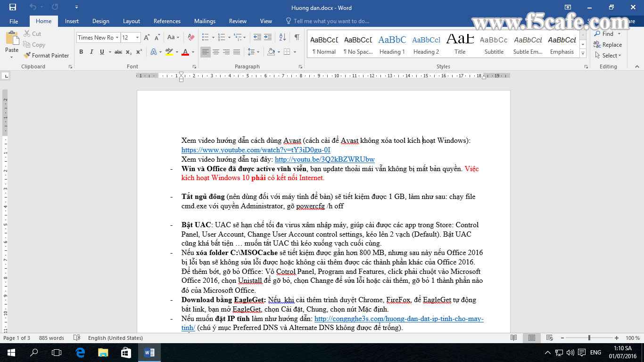Viewport: 644px width, 362px height.
Task: Increase font size with Grow Font
Action: coord(146,38)
